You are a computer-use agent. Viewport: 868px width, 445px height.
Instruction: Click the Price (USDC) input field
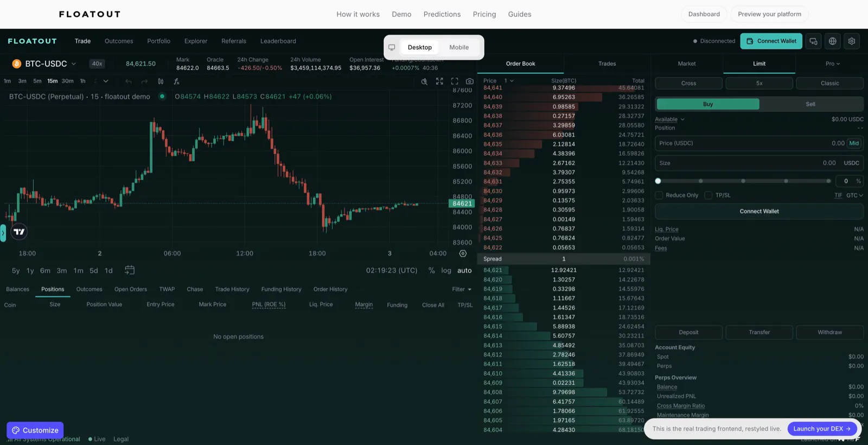pos(759,143)
